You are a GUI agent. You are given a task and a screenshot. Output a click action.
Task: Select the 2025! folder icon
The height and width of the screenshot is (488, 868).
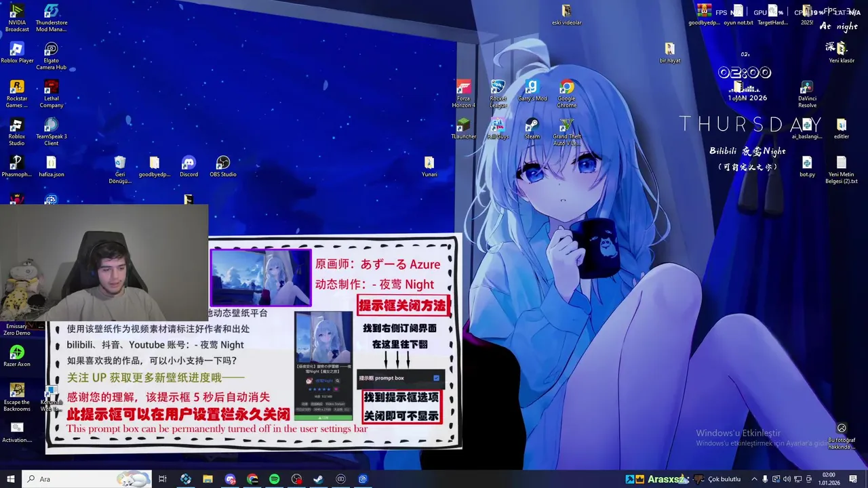(x=807, y=15)
